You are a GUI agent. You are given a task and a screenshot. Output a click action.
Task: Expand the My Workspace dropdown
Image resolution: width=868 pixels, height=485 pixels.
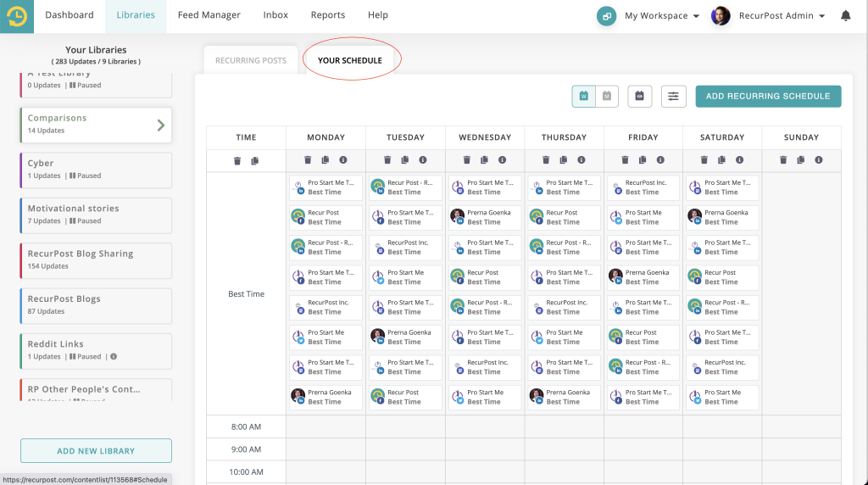(662, 16)
